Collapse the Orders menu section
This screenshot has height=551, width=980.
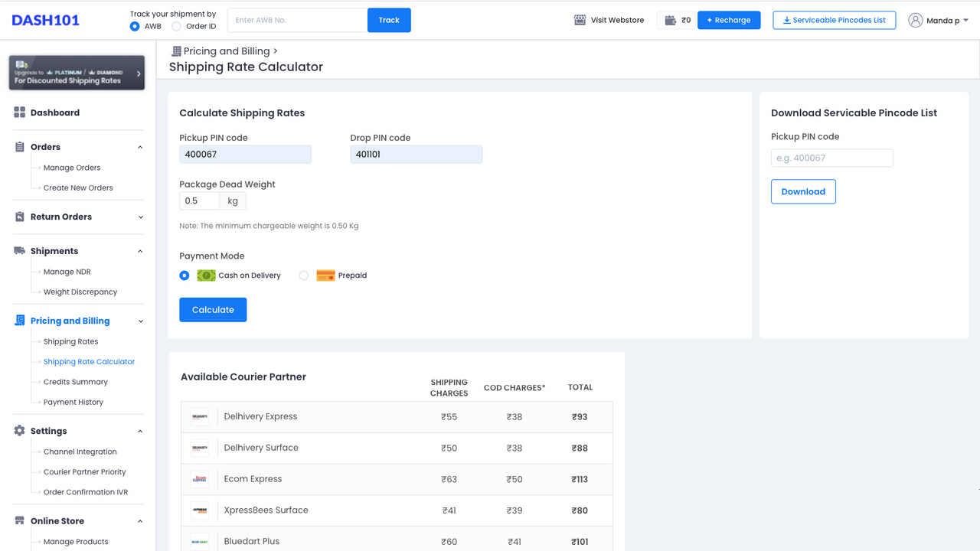(139, 147)
